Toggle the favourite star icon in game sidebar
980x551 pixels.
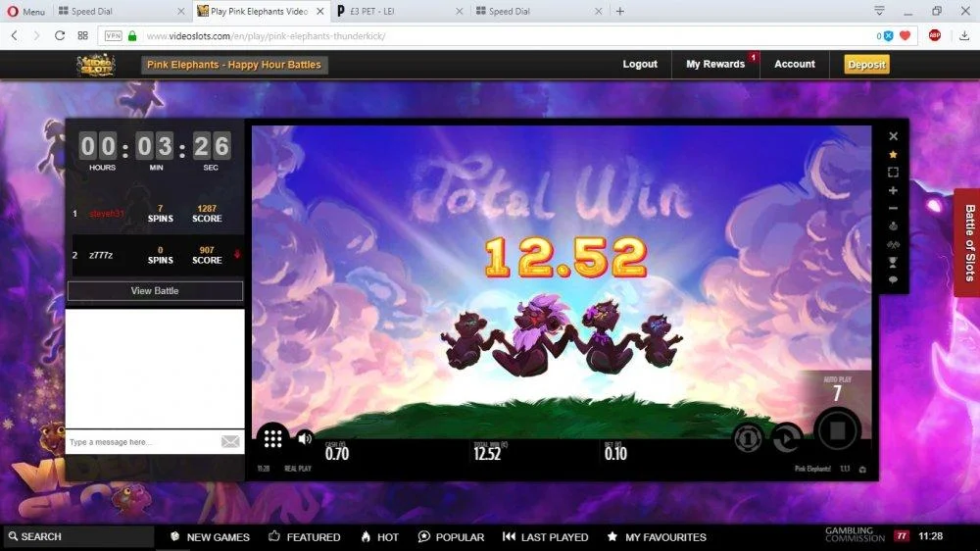[x=893, y=154]
